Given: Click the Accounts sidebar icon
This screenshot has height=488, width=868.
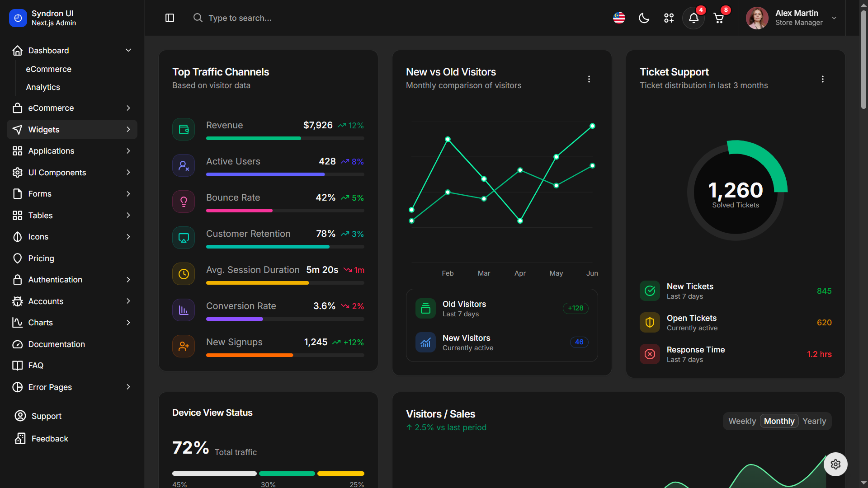Looking at the screenshot, I should pyautogui.click(x=17, y=301).
